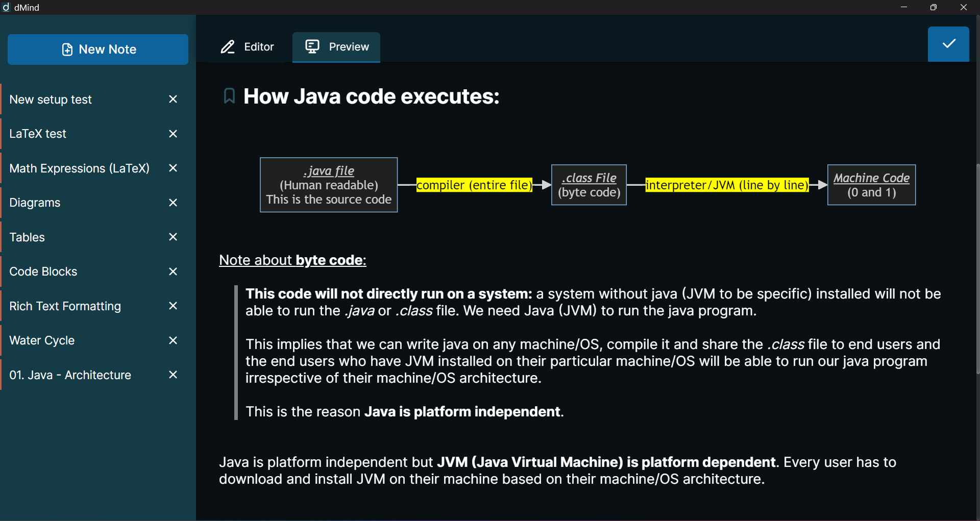This screenshot has height=521, width=980.
Task: Delete the New setup test note
Action: pos(173,99)
